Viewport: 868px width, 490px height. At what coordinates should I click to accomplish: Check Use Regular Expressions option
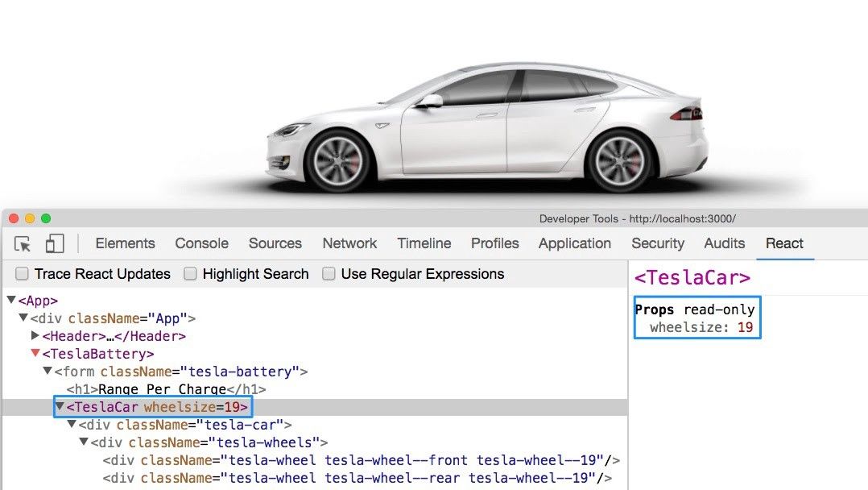tap(329, 274)
